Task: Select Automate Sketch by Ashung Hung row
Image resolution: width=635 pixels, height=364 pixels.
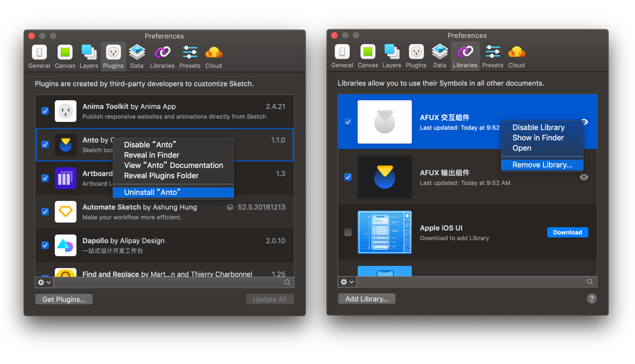Action: (165, 212)
